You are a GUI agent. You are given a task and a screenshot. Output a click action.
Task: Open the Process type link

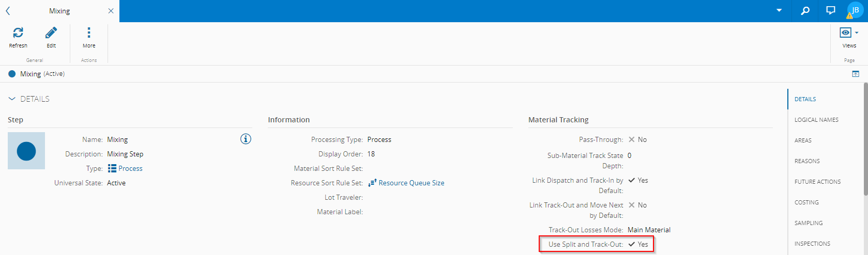click(130, 168)
